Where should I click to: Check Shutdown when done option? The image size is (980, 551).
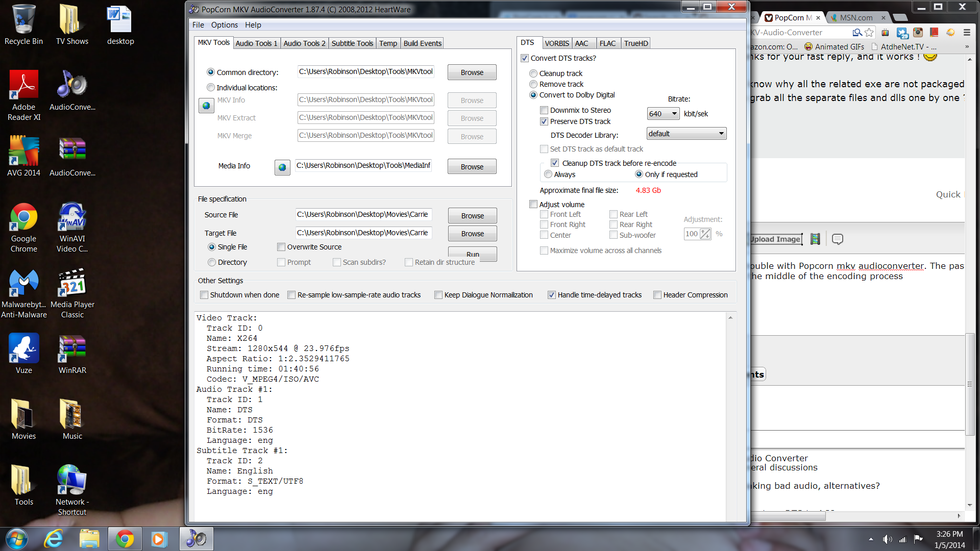click(x=204, y=295)
